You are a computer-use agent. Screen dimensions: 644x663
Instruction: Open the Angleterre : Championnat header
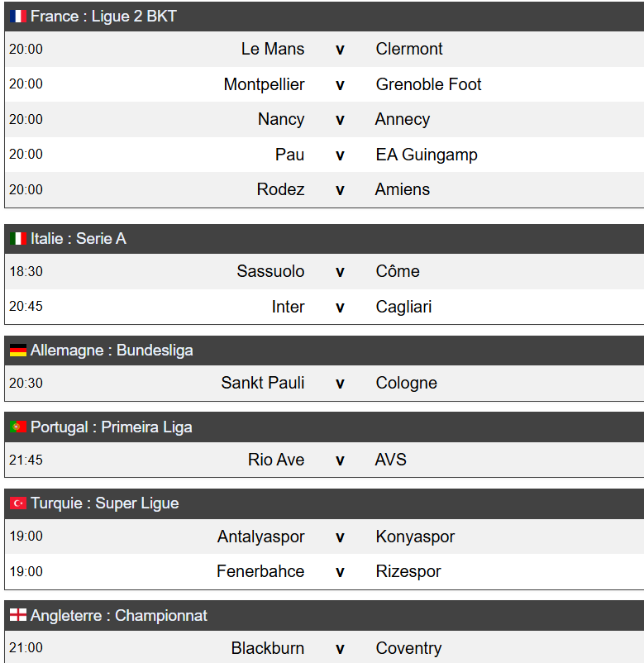[119, 616]
